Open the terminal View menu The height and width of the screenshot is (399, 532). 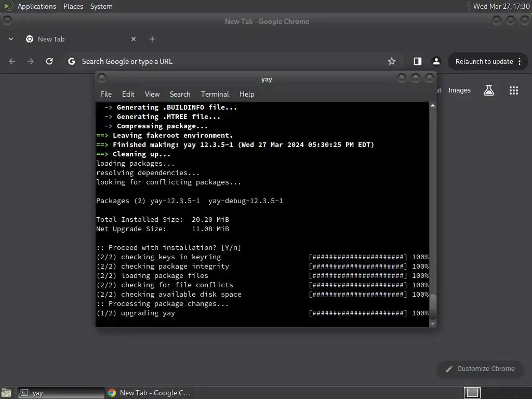[x=152, y=95]
